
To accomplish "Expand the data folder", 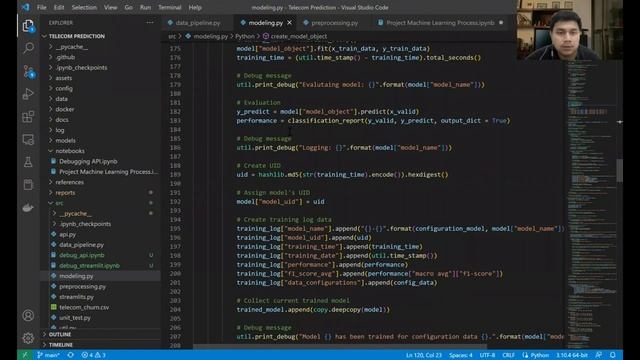I will point(62,99).
